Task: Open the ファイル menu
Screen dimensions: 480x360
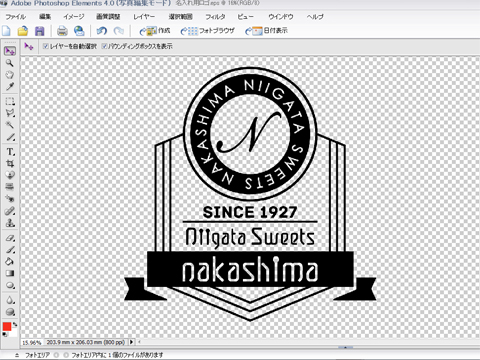Action: pos(16,17)
